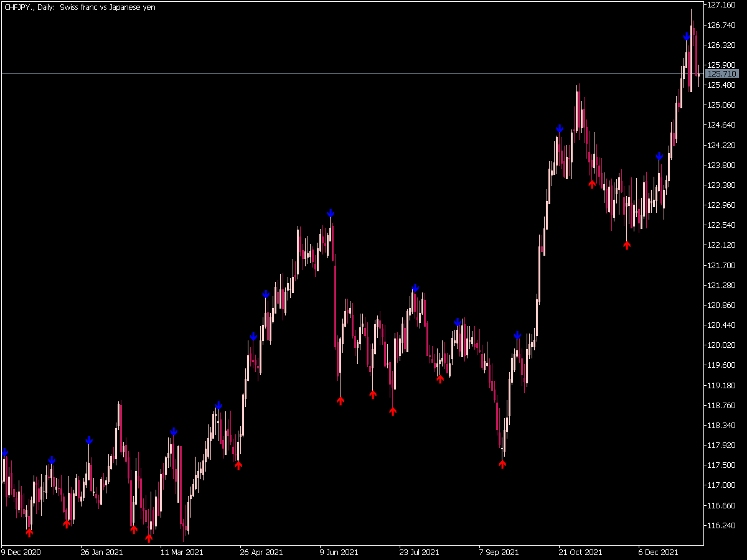Viewport: 747px width, 560px height.
Task: Click the 126.320 price axis label
Action: tap(722, 45)
